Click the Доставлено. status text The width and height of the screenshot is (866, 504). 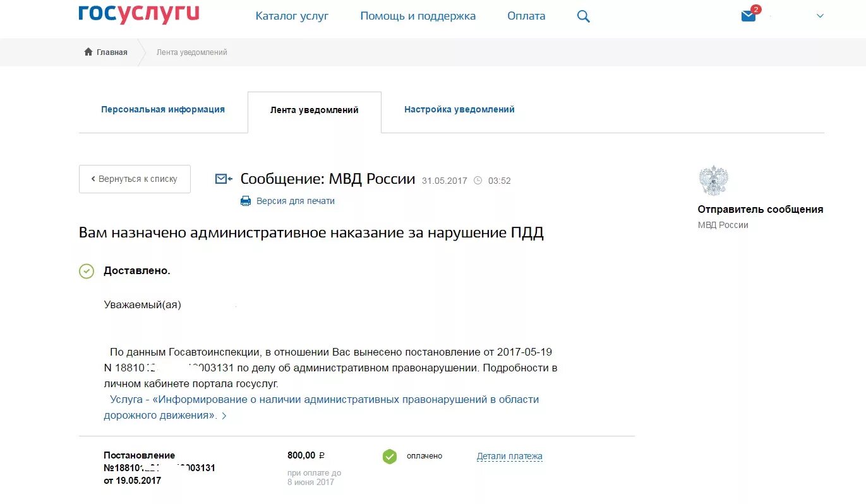[137, 270]
